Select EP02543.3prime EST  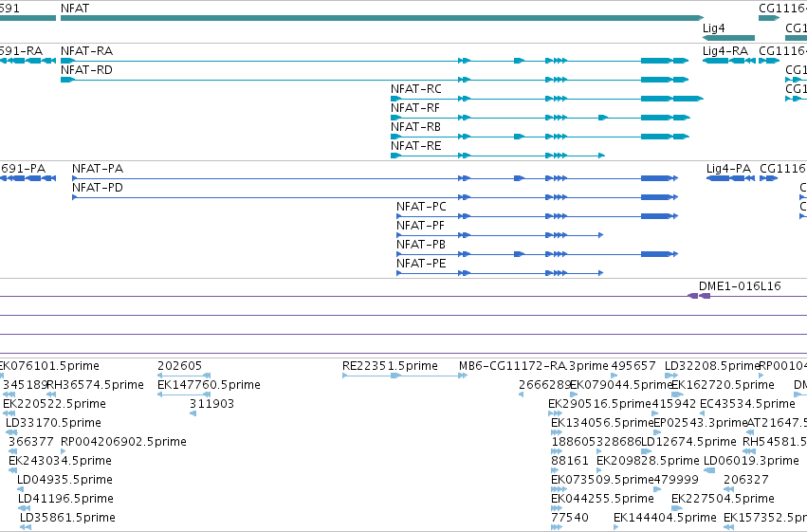[x=701, y=423]
